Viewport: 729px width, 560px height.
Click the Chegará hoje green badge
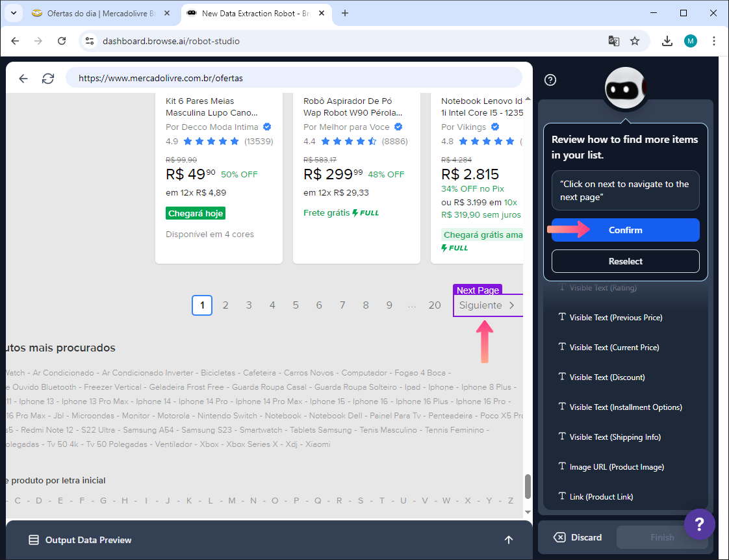196,213
